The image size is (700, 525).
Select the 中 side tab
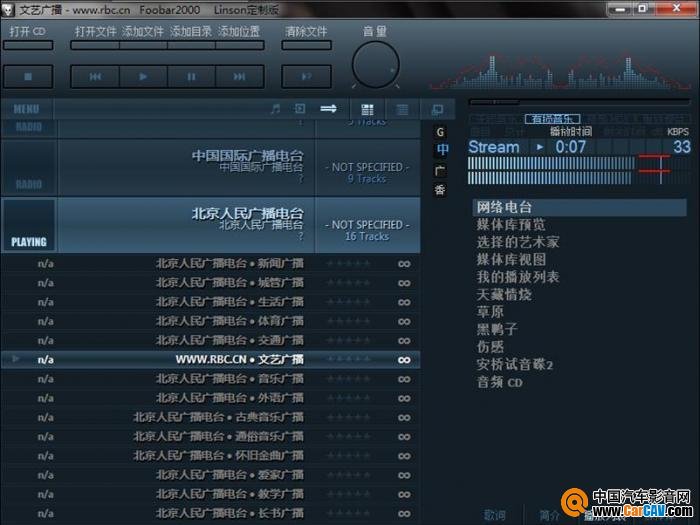pos(442,150)
